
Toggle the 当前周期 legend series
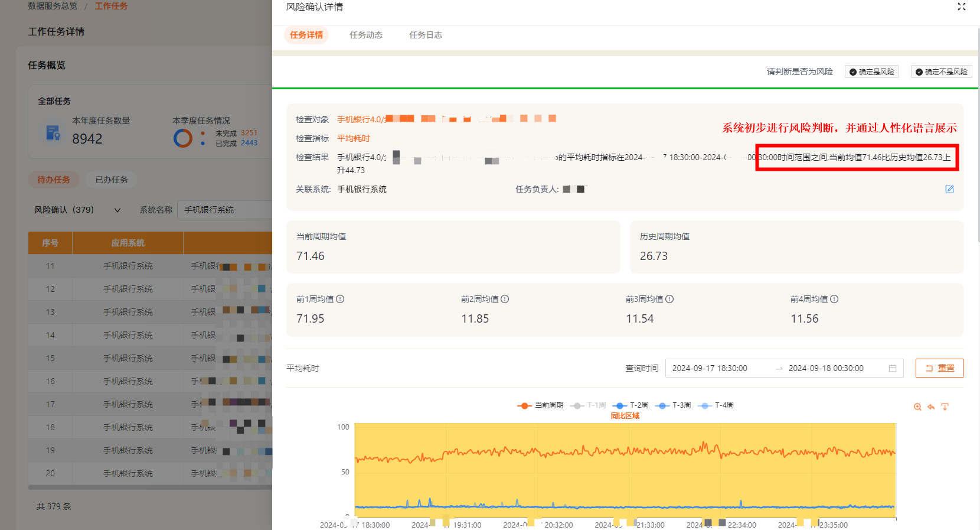pyautogui.click(x=540, y=405)
